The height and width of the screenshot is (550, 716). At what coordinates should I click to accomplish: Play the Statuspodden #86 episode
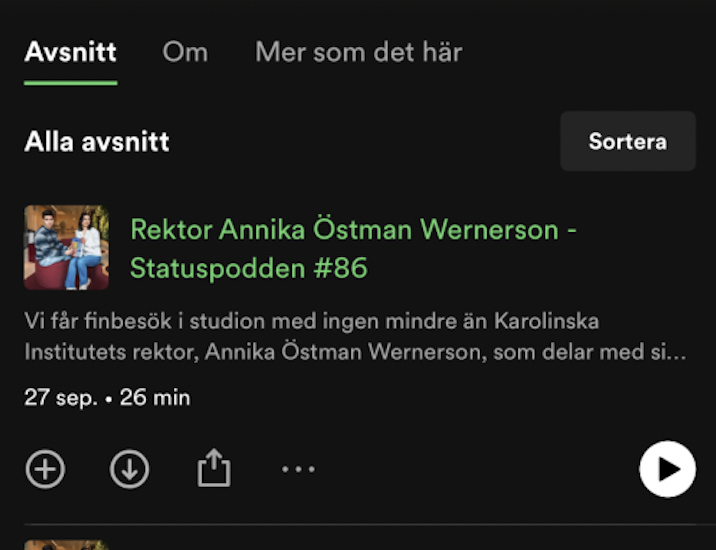click(x=668, y=469)
